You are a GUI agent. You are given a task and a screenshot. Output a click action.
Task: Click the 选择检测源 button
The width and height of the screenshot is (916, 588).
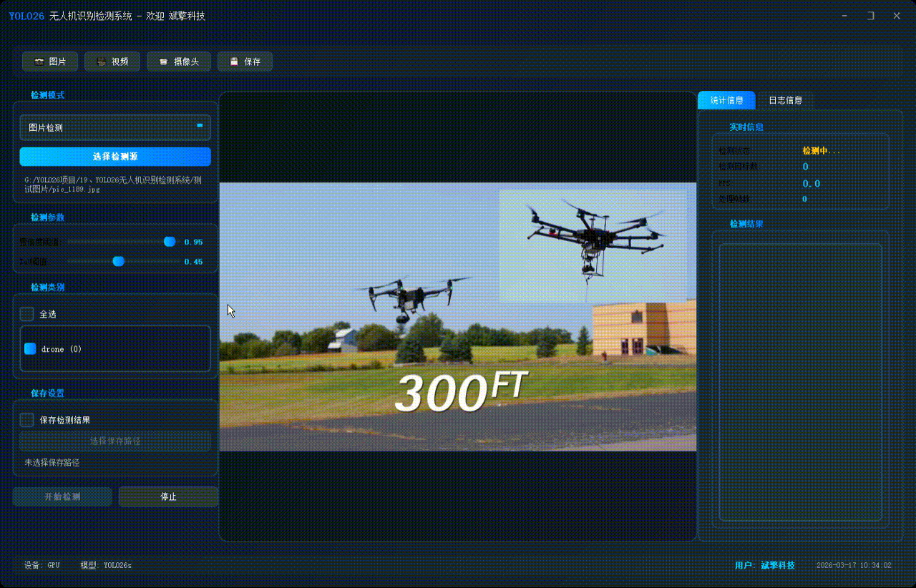(x=115, y=157)
